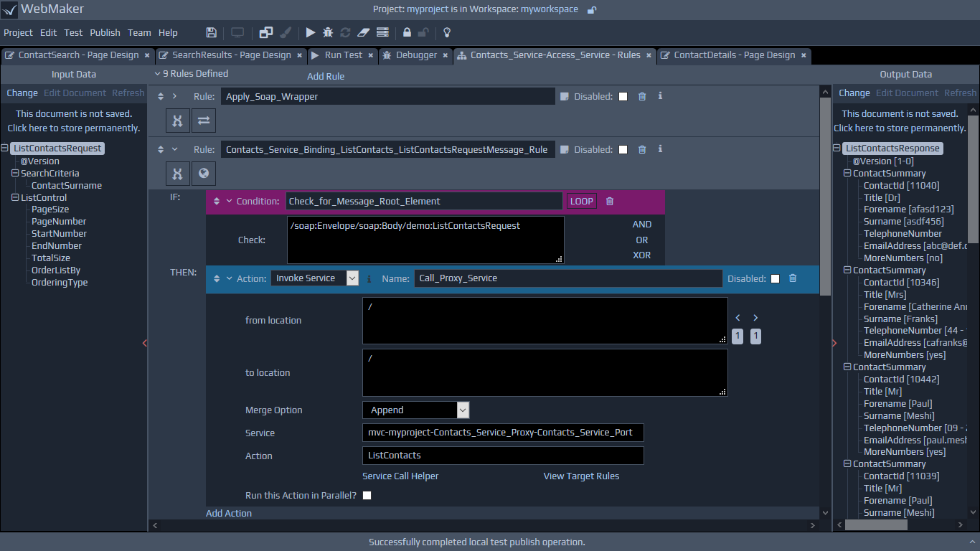Delete the Apply_Soap_Wrapper rule via trash icon
The width and height of the screenshot is (980, 551).
coord(642,96)
